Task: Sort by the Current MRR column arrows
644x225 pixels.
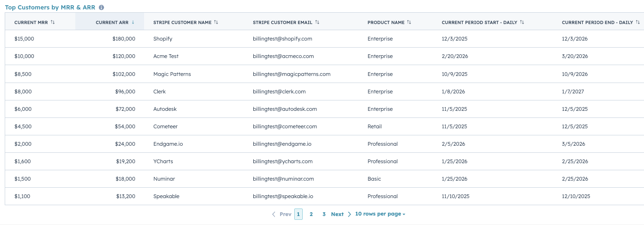Action: tap(53, 22)
